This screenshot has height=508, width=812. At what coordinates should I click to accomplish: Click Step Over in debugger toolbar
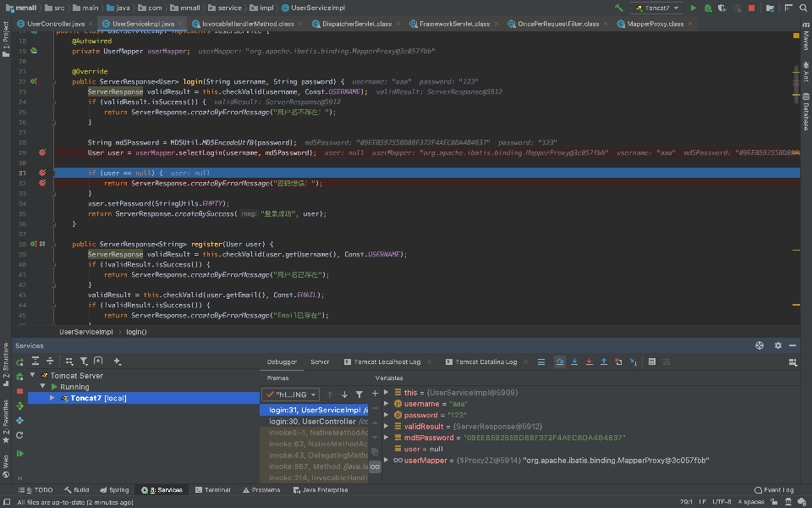coord(560,362)
